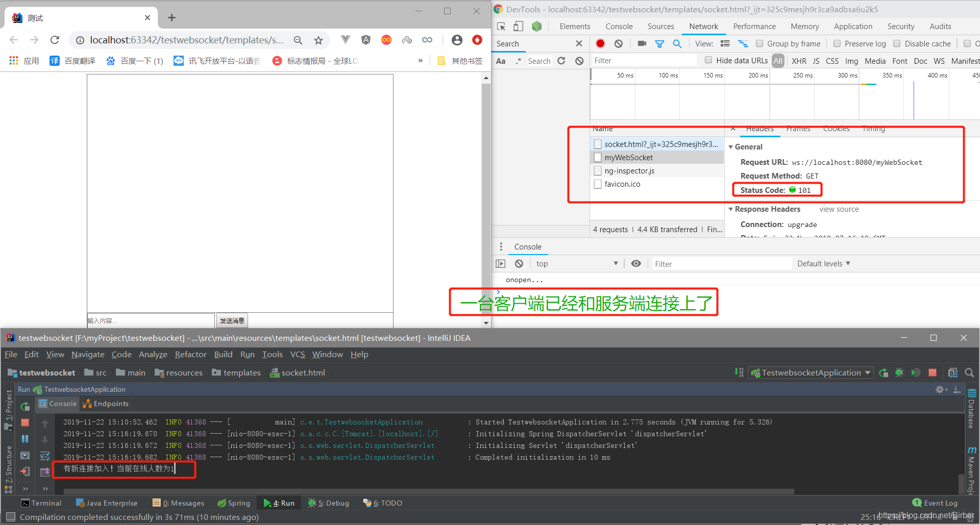980x525 pixels.
Task: Filter network requests by WS
Action: point(939,61)
